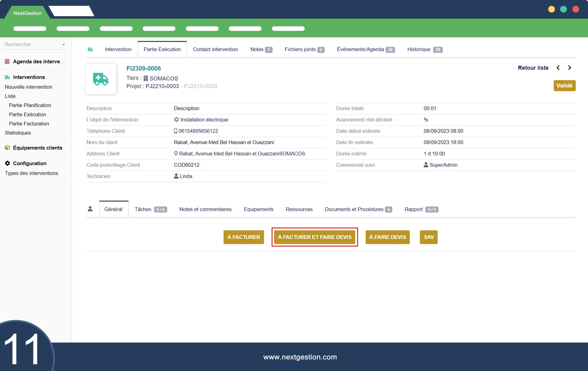Open the Rechercher dropdown arrow

tap(64, 45)
